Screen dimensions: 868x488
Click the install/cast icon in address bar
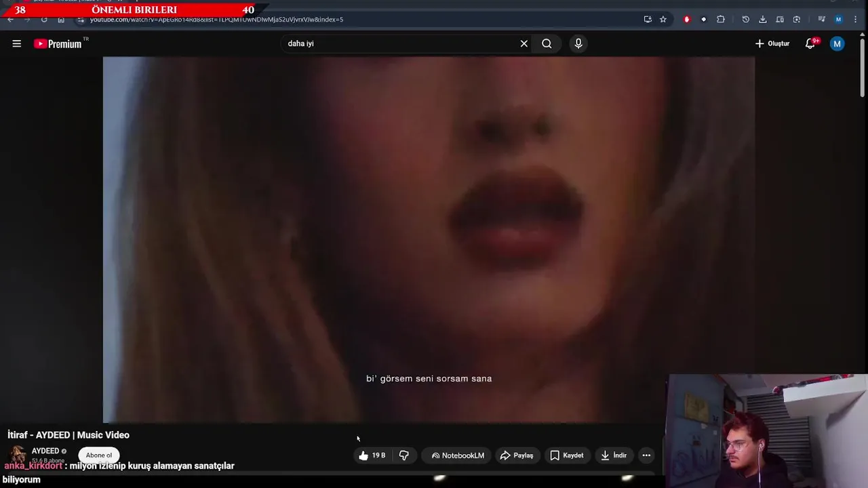[x=648, y=20]
